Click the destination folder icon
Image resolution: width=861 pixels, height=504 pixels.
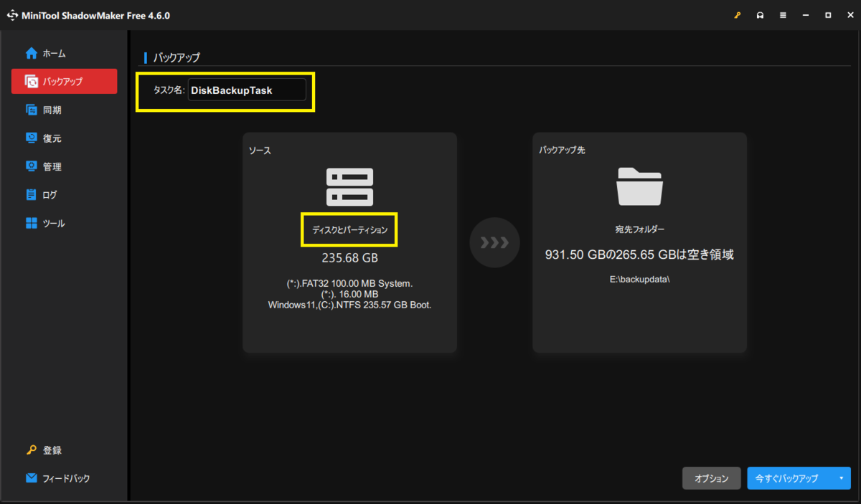(x=640, y=186)
